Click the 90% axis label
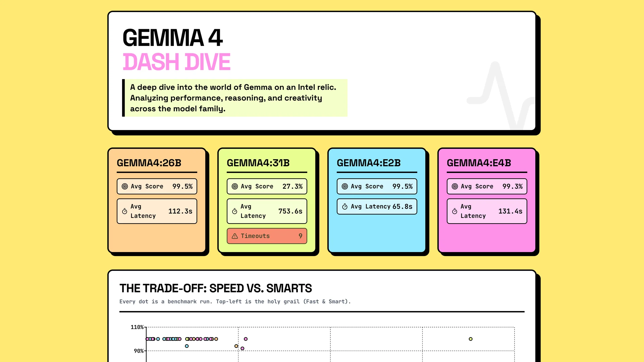Image resolution: width=644 pixels, height=362 pixels. tap(139, 351)
